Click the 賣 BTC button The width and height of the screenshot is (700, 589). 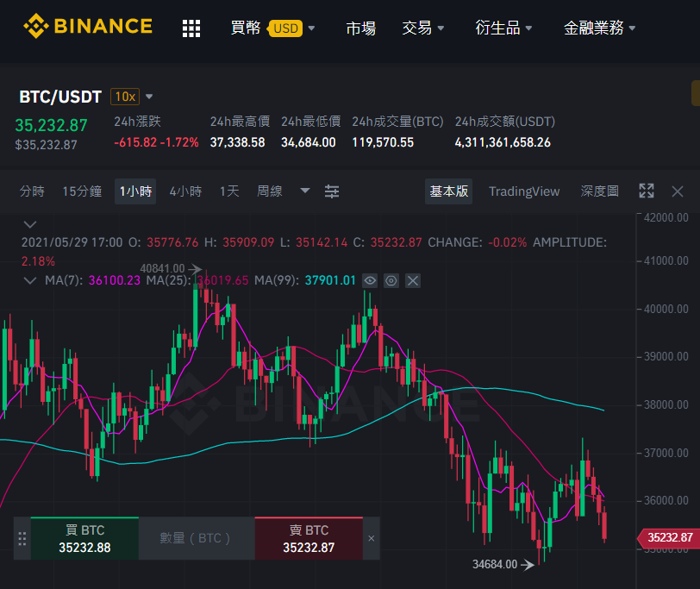[x=309, y=538]
